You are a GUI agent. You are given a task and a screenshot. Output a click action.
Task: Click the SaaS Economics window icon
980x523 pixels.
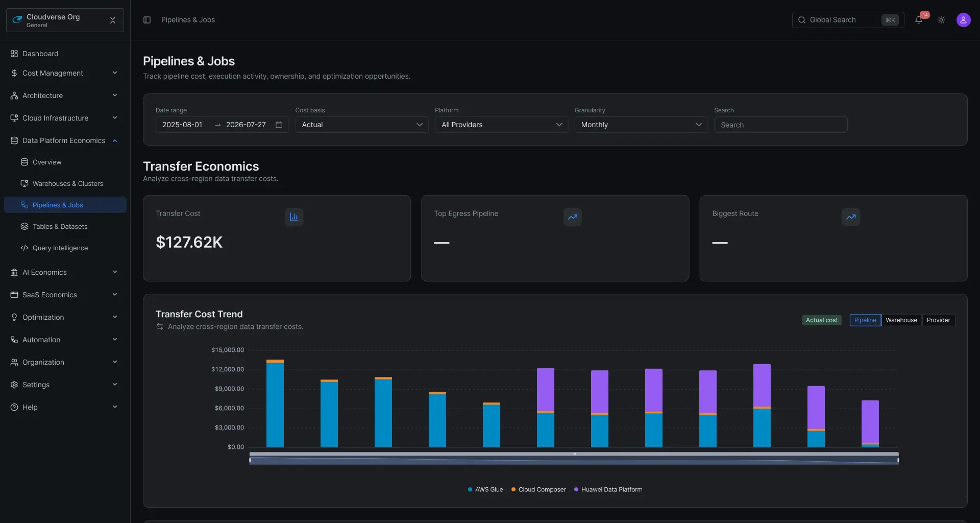click(14, 295)
